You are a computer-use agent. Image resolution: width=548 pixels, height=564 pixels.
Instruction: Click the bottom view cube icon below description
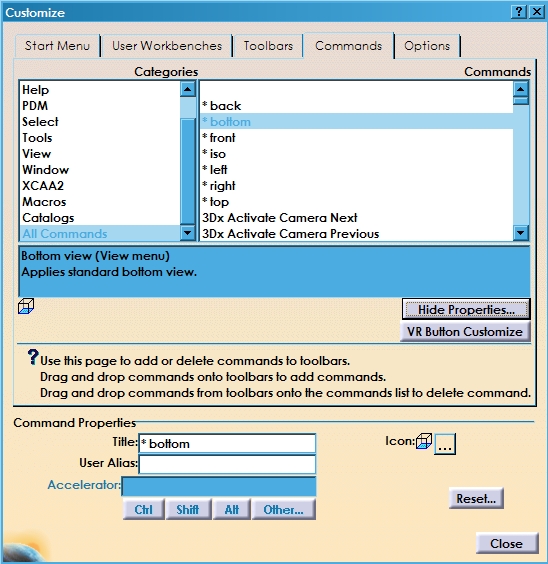[x=26, y=306]
